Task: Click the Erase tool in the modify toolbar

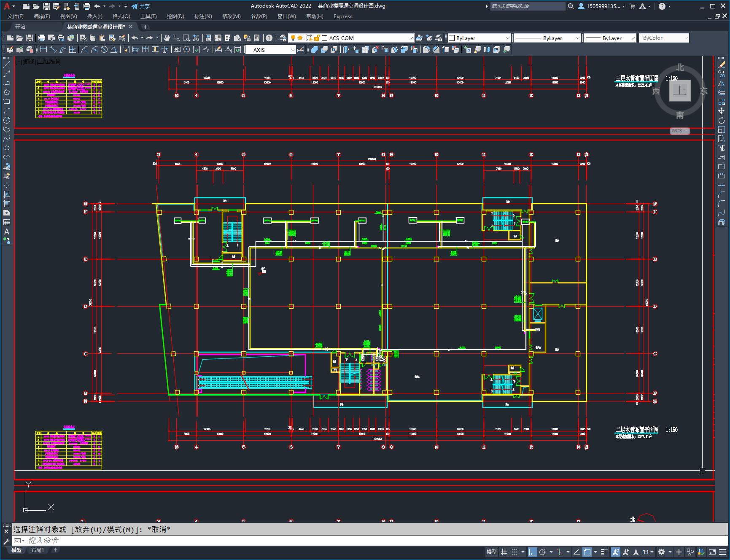Action: 722,65
